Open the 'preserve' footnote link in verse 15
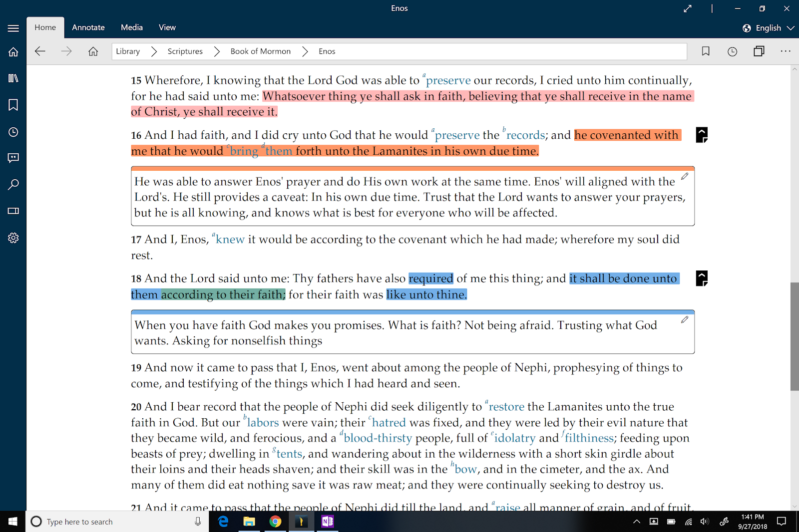This screenshot has width=799, height=532. click(x=448, y=80)
